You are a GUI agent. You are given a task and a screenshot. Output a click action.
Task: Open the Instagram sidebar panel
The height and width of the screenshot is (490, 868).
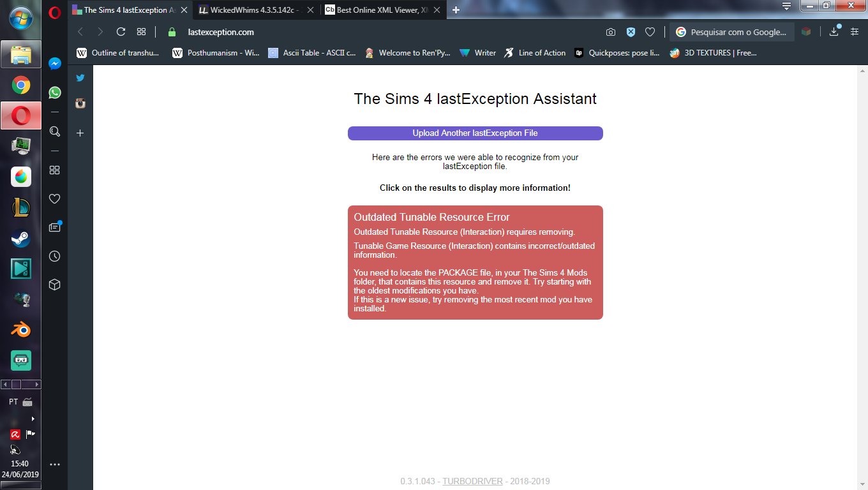pos(80,103)
